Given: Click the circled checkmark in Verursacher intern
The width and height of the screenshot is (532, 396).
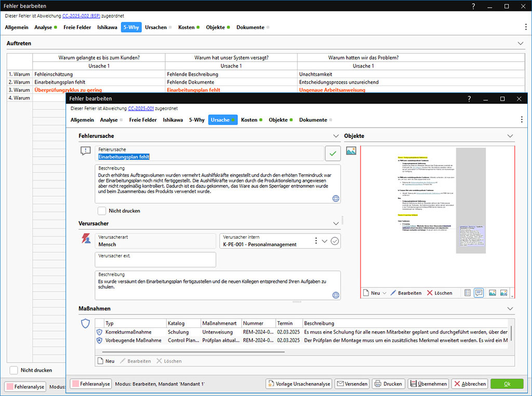Looking at the screenshot, I should [x=335, y=241].
